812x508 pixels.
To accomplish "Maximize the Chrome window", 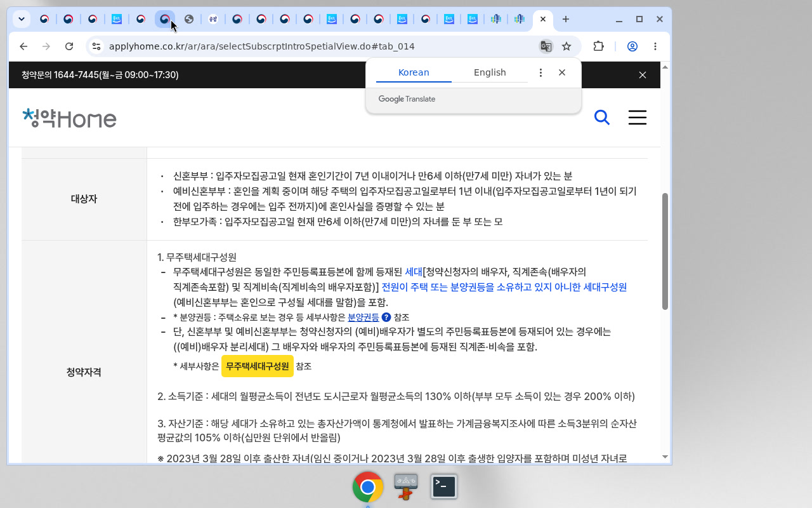I will coord(639,19).
